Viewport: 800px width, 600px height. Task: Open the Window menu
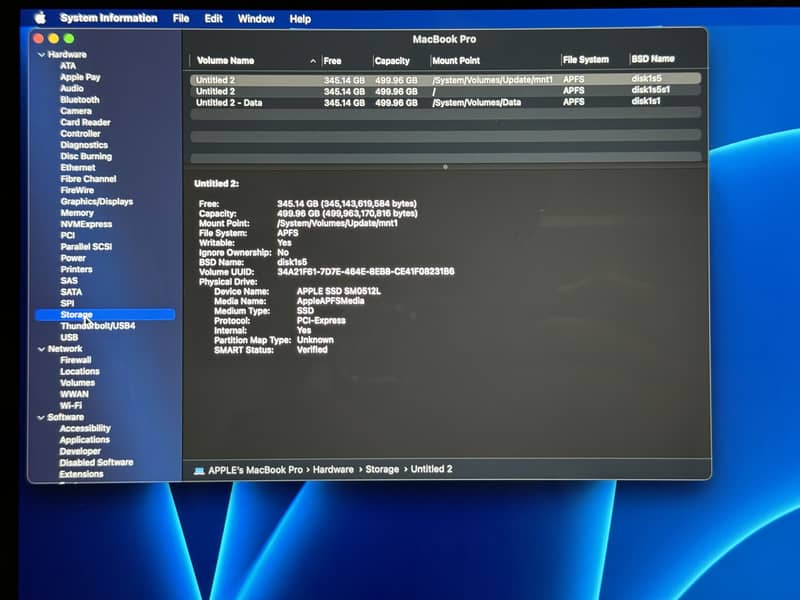(256, 17)
